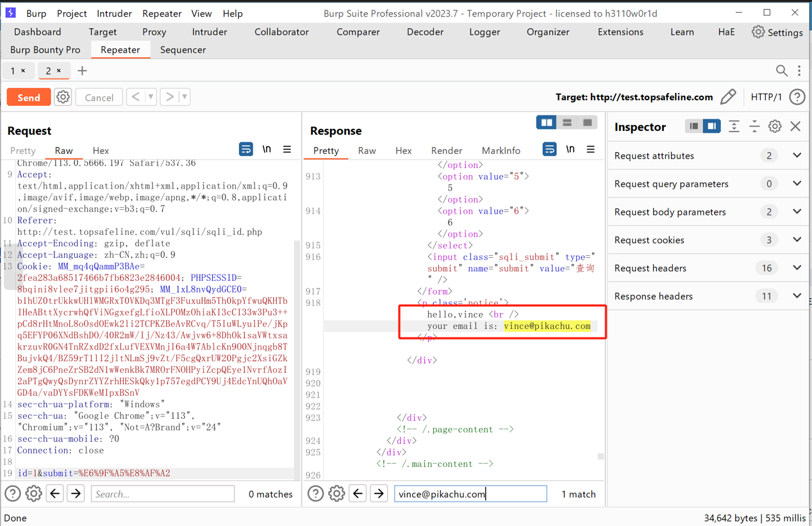Close the Inspector panel
This screenshot has height=526, width=812.
pyautogui.click(x=795, y=126)
